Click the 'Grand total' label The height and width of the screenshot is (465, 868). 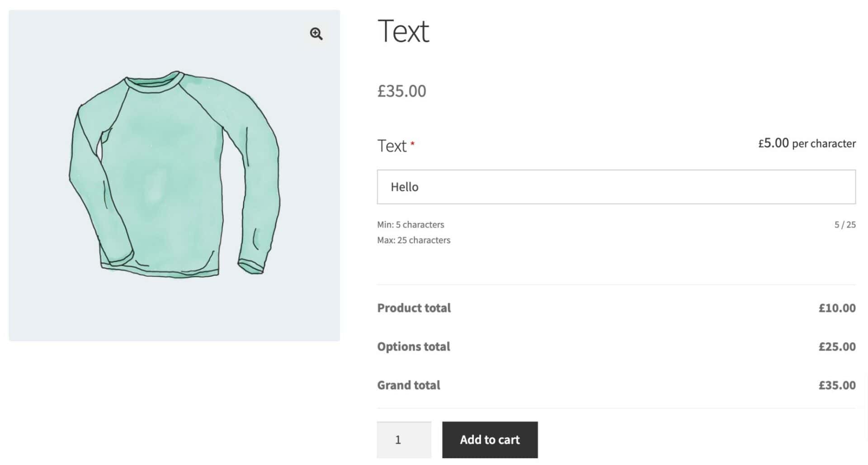408,385
